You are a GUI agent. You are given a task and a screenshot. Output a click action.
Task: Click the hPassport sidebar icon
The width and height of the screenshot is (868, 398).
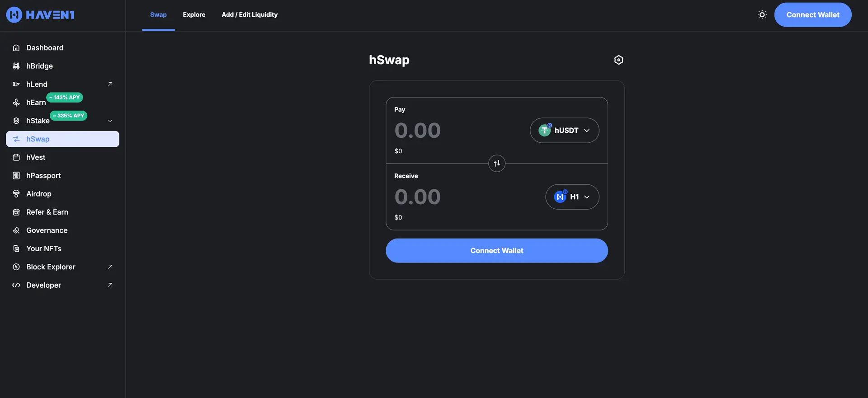(x=16, y=176)
